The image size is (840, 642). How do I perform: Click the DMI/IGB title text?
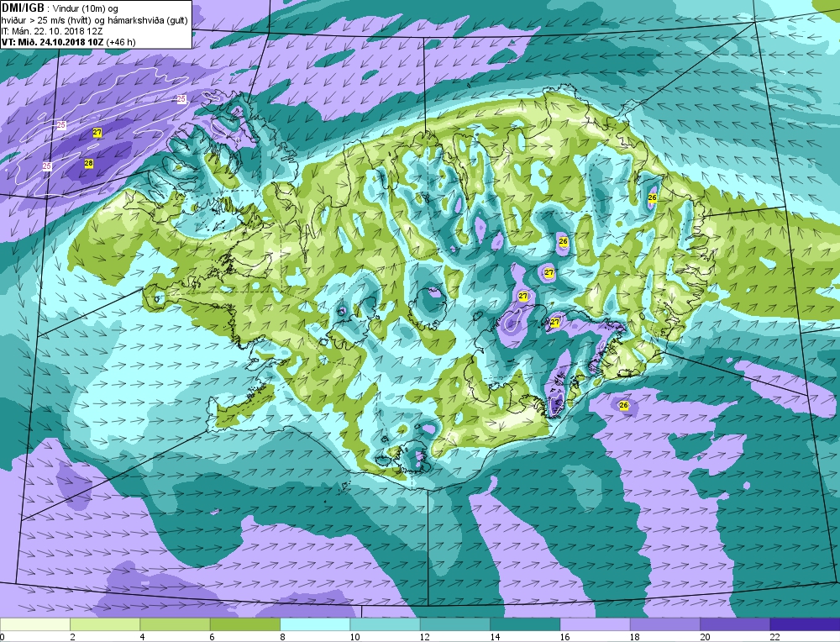pyautogui.click(x=24, y=8)
